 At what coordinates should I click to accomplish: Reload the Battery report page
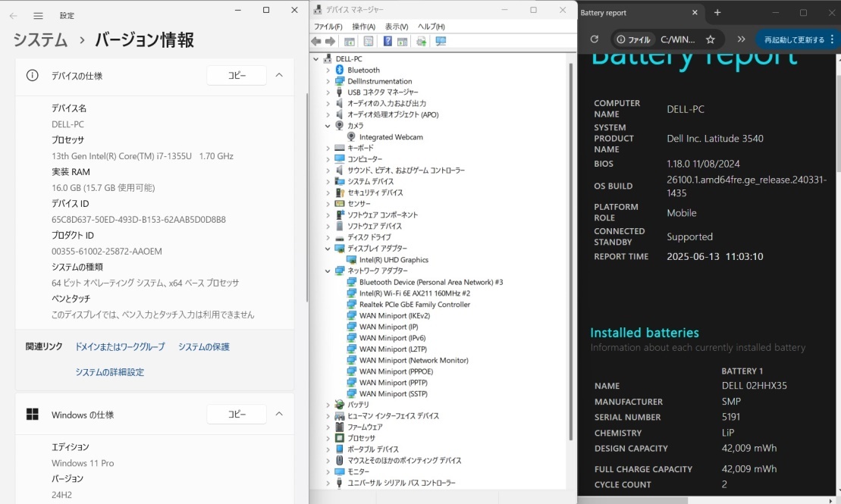595,39
